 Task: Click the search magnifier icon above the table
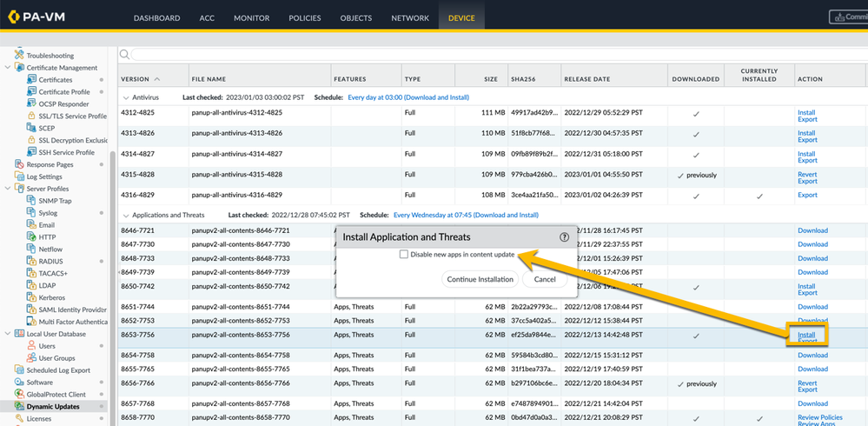125,55
